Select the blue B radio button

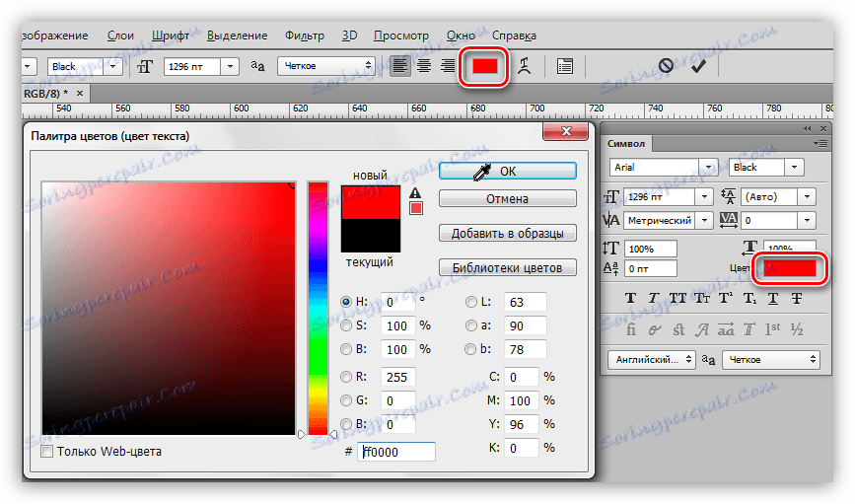click(x=346, y=424)
